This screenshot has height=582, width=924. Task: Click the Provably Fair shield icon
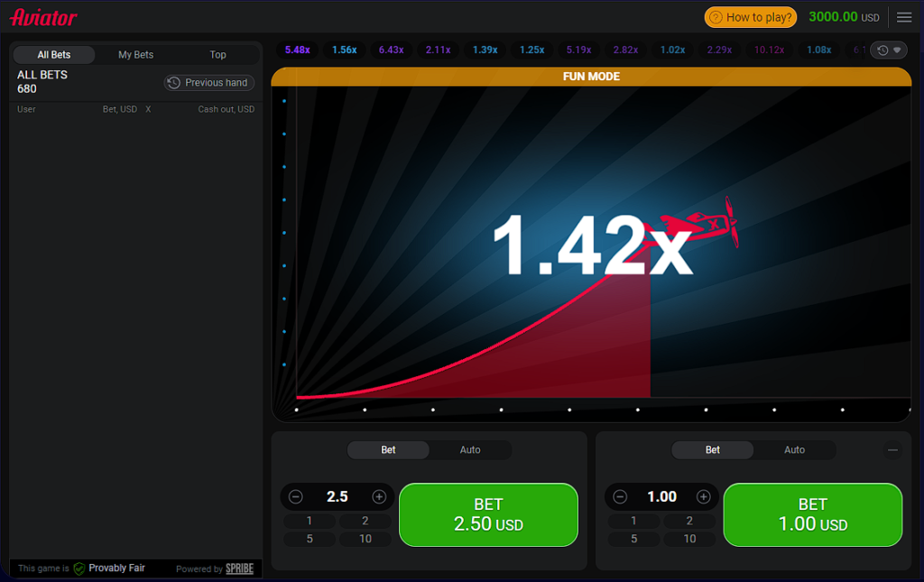point(79,568)
